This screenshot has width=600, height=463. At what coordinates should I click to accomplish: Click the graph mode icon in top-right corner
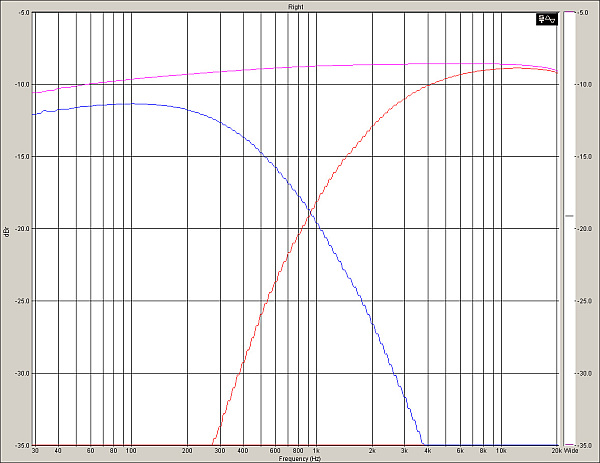point(546,18)
